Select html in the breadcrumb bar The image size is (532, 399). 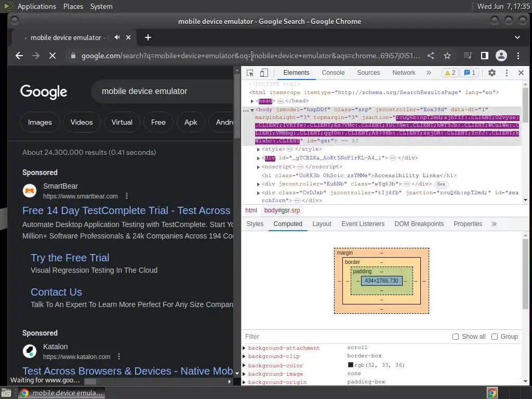tap(251, 210)
